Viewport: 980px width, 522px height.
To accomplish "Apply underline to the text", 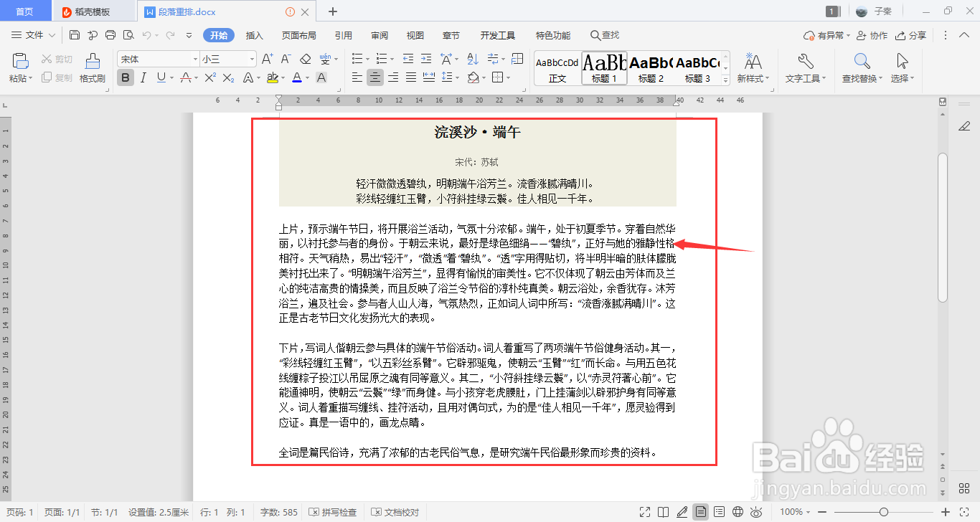I will 161,77.
